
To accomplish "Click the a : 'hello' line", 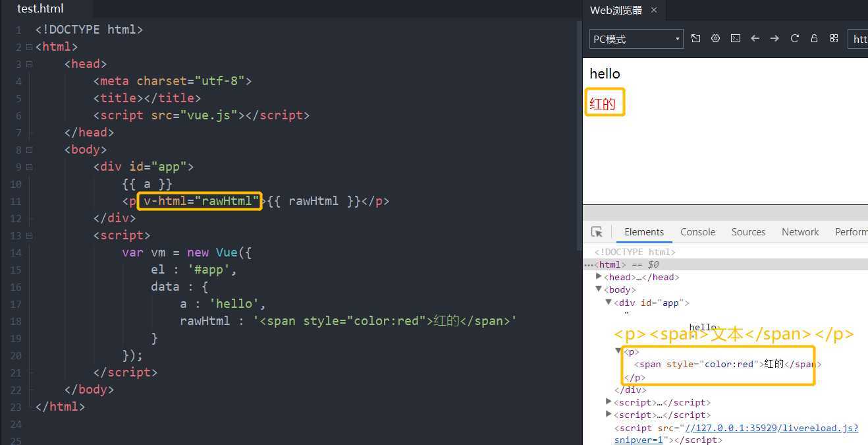I will pyautogui.click(x=223, y=304).
